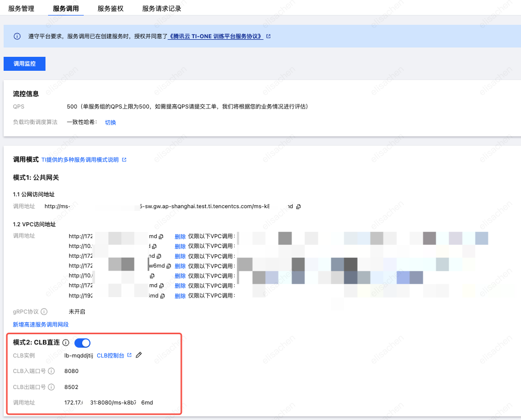Click the pencil edit icon for CLB实例
The image size is (521, 420).
pos(139,355)
